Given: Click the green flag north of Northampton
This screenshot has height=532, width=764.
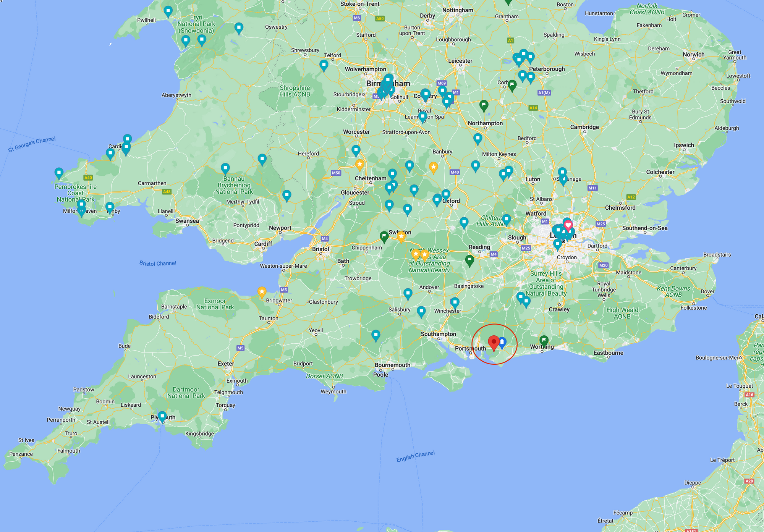Looking at the screenshot, I should (484, 105).
